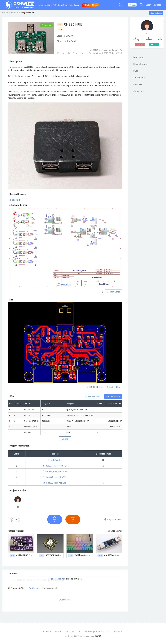This screenshot has width=166, height=644.
Task: Click Explore breadcrumb link
Action: pyautogui.click(x=14, y=13)
